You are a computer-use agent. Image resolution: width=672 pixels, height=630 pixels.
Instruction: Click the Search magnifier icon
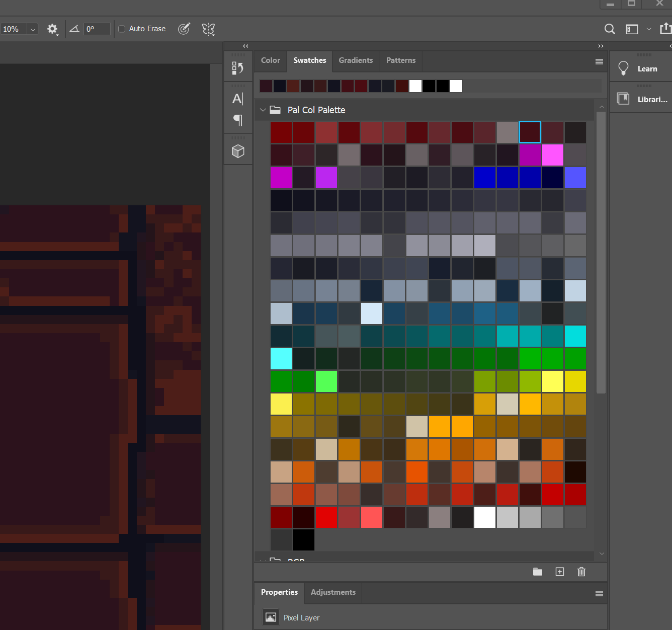(609, 29)
